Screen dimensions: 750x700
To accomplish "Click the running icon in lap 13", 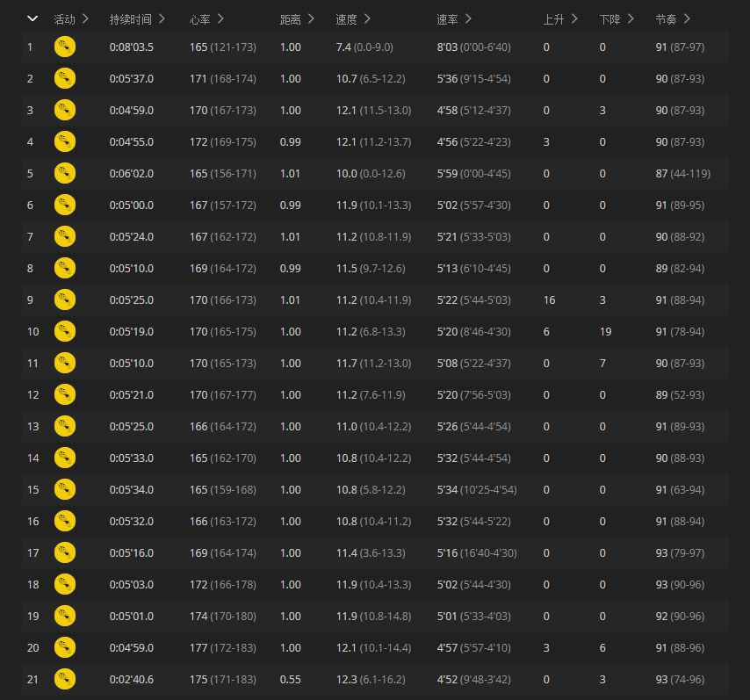I will tap(65, 426).
